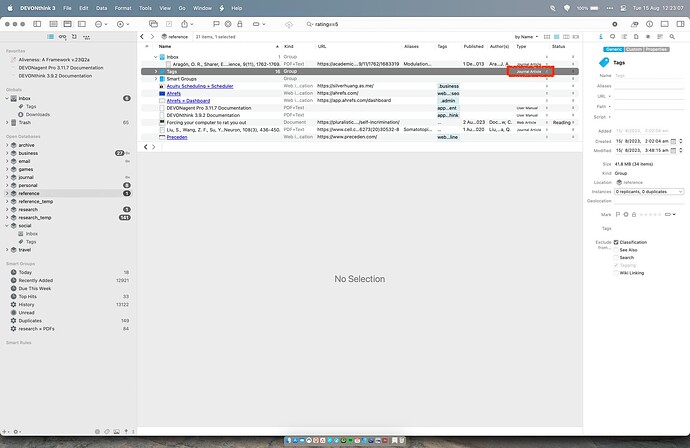This screenshot has height=448, width=690.
Task: Select the Forcing your computer to rat you out row
Action: (x=360, y=122)
